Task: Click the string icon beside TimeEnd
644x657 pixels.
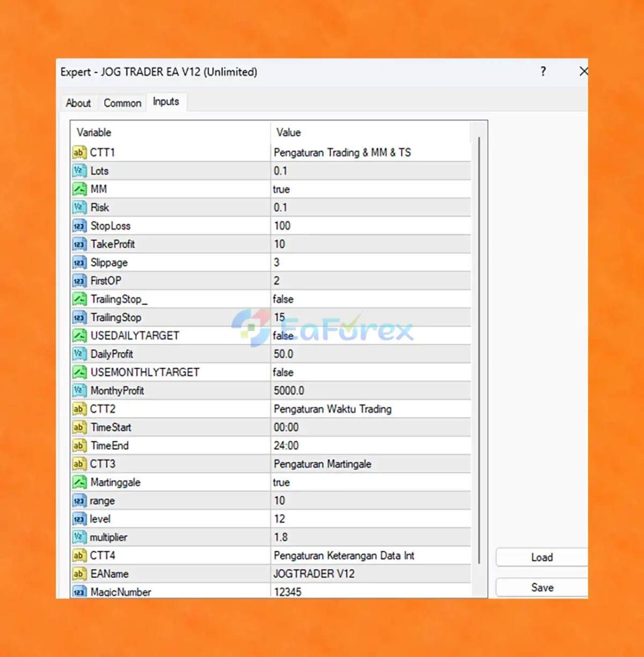Action: (79, 446)
